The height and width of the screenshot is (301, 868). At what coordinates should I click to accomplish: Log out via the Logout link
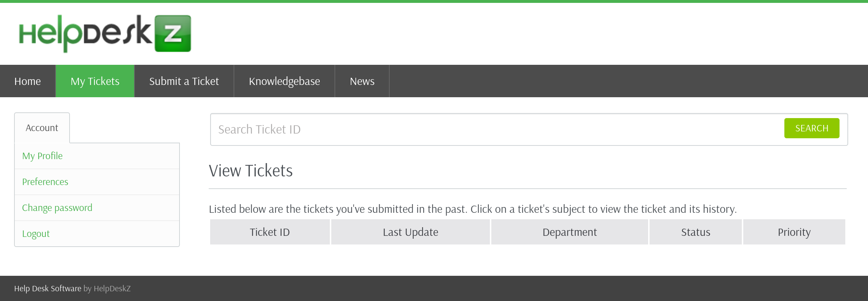[36, 234]
